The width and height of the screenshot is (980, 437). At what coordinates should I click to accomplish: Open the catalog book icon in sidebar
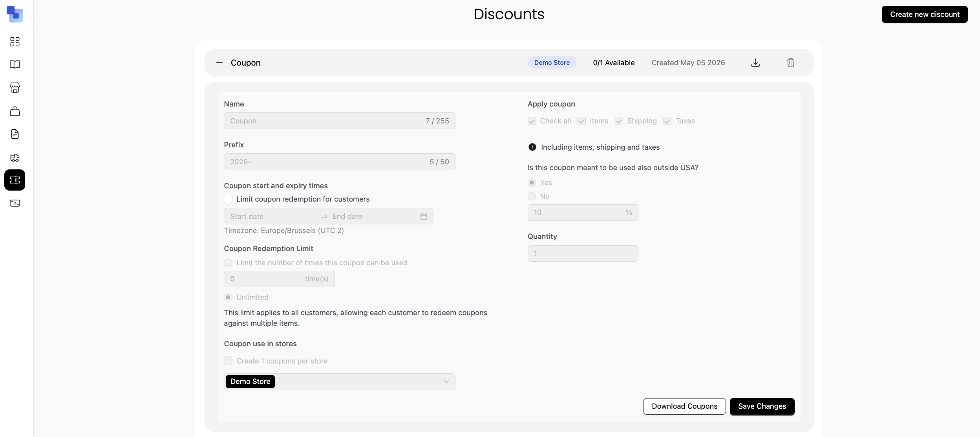(x=15, y=64)
